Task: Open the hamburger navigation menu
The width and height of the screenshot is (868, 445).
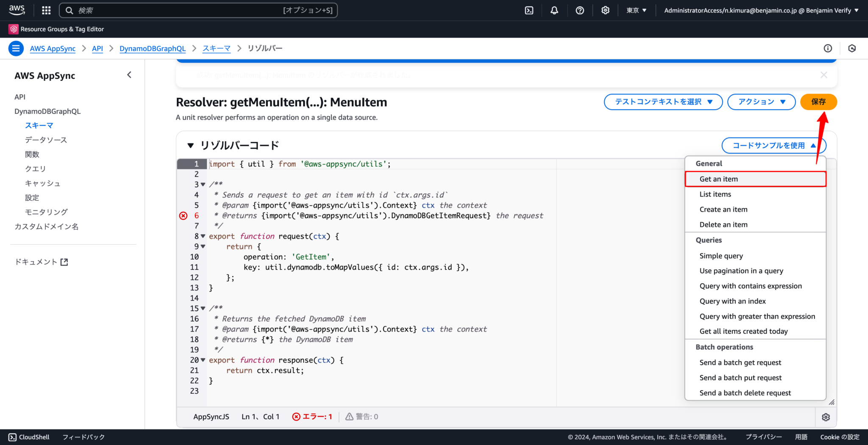Action: [x=16, y=48]
